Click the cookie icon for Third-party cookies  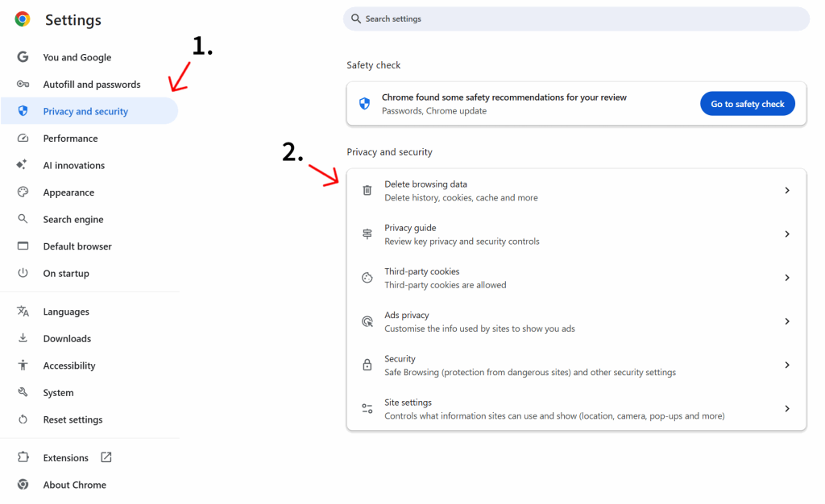[367, 278]
